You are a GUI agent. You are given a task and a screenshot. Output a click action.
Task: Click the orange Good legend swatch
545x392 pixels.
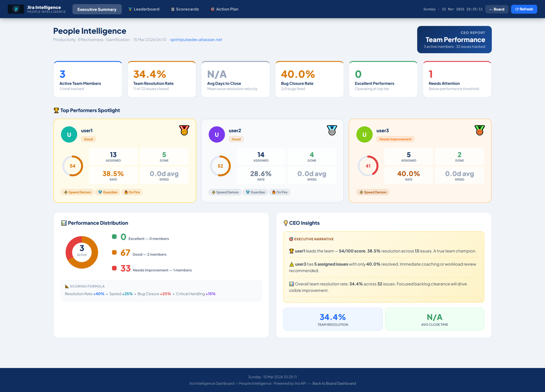click(x=114, y=253)
